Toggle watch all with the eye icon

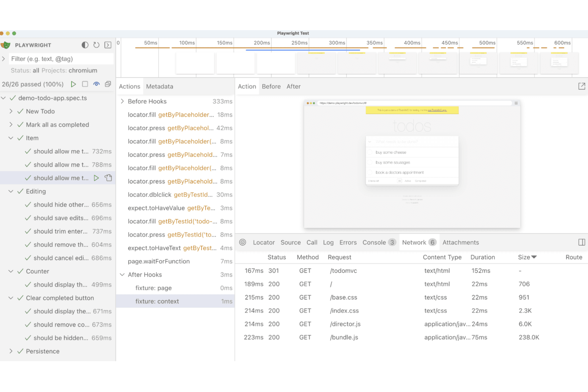(x=97, y=84)
